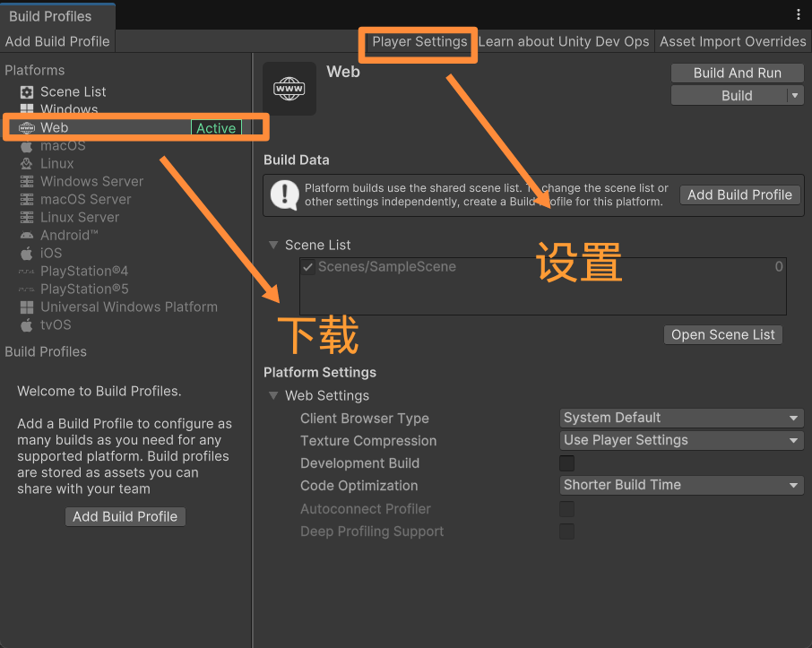Click the Linux penguin icon

pyautogui.click(x=26, y=164)
